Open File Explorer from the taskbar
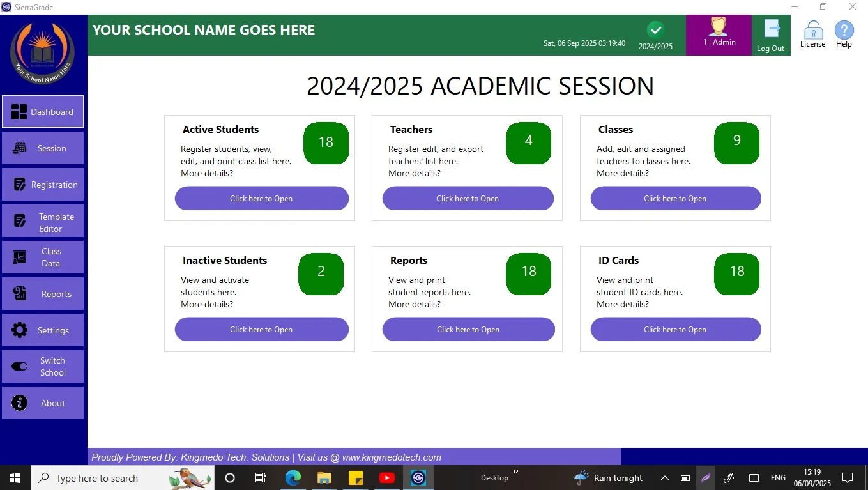This screenshot has width=868, height=490. click(324, 478)
